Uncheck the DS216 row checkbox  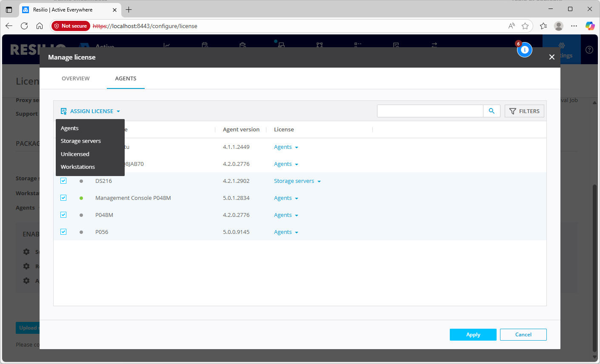(63, 181)
